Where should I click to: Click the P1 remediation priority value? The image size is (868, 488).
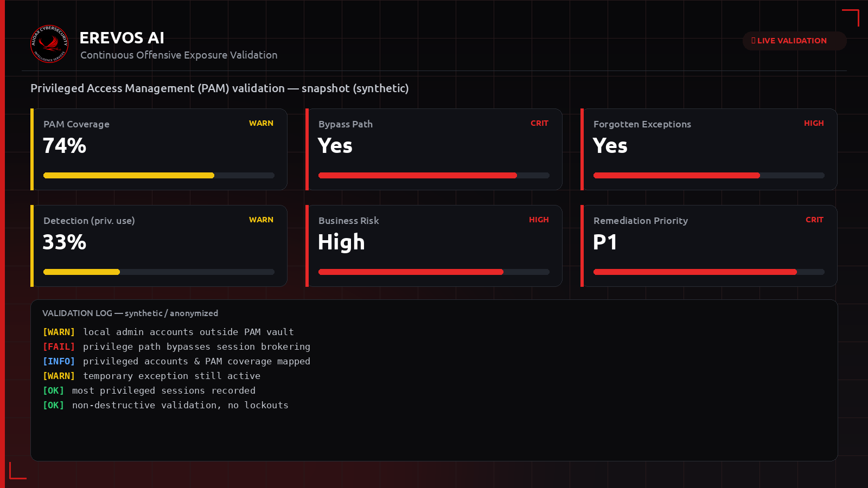(605, 242)
